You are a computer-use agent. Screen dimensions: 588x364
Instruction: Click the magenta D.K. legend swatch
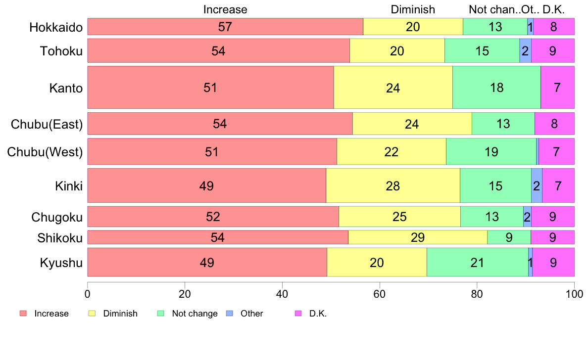click(x=298, y=314)
